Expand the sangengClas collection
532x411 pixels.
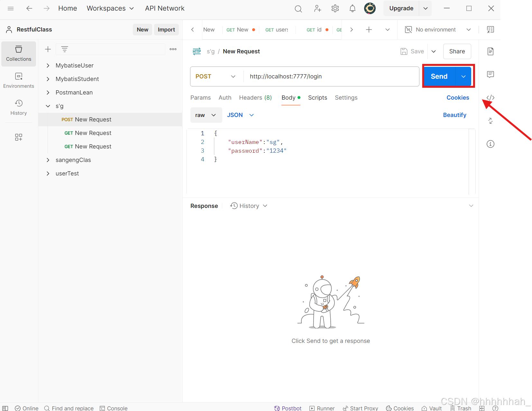tap(48, 160)
